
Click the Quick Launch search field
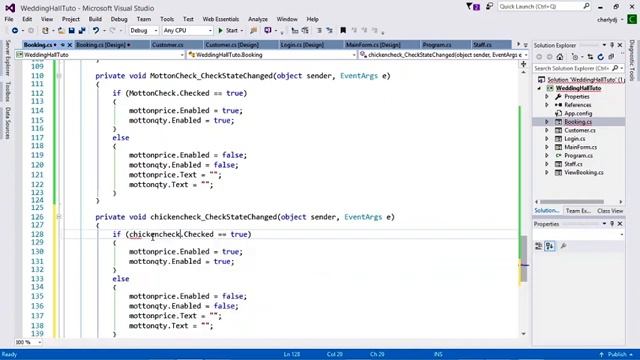[x=543, y=7]
